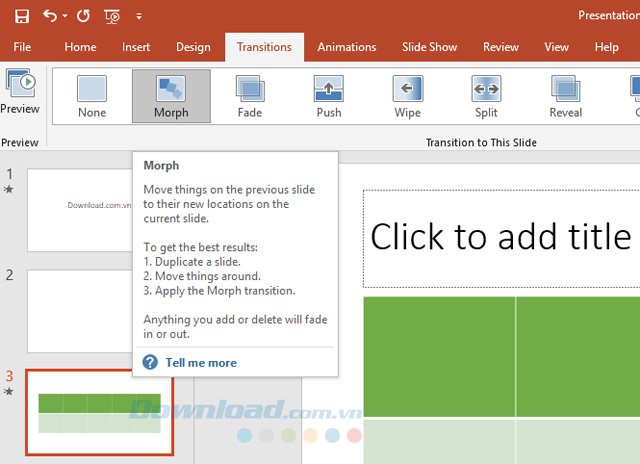Open Customize Quick Access Toolbar dropdown
Image resolution: width=640 pixels, height=464 pixels.
[x=139, y=17]
